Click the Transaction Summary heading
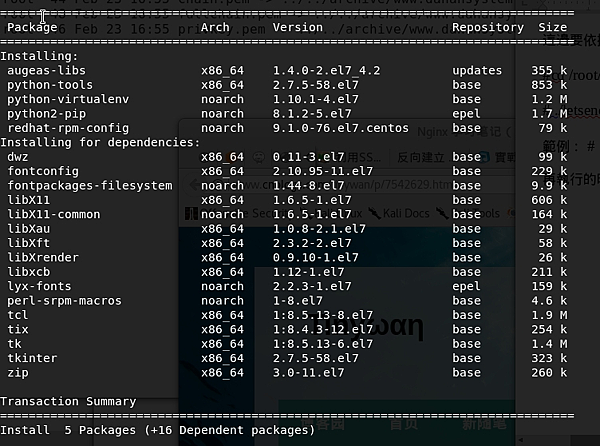The height and width of the screenshot is (446, 600). click(68, 402)
